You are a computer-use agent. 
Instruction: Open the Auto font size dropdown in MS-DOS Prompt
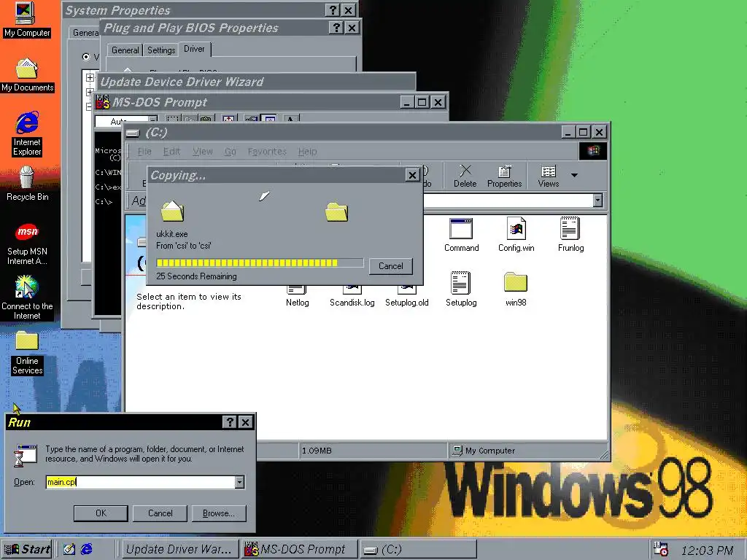[152, 120]
